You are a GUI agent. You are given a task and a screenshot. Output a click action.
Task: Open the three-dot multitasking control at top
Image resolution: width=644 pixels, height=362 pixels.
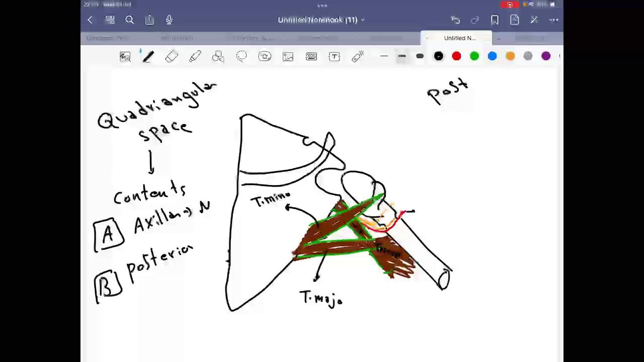coord(322,5)
